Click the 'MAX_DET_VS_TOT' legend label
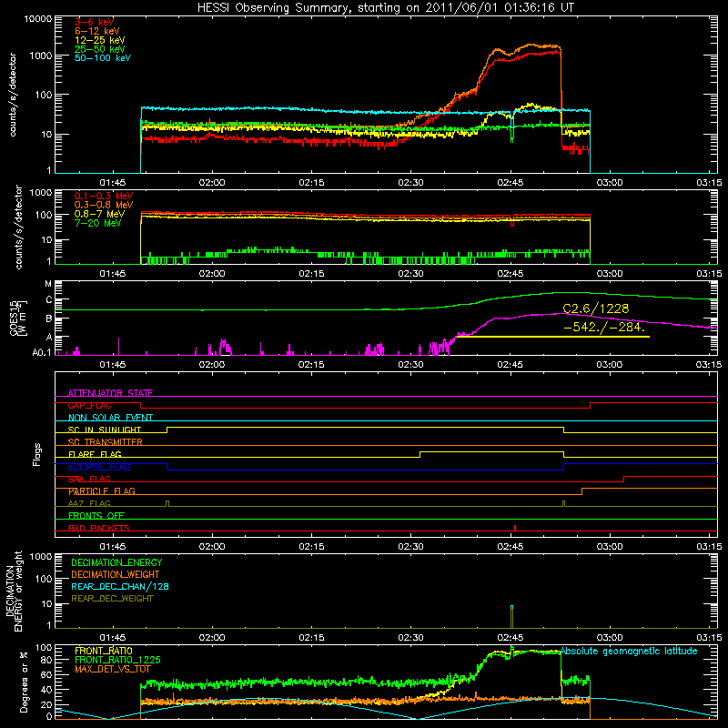Screen dimensions: 728x728 pyautogui.click(x=113, y=669)
